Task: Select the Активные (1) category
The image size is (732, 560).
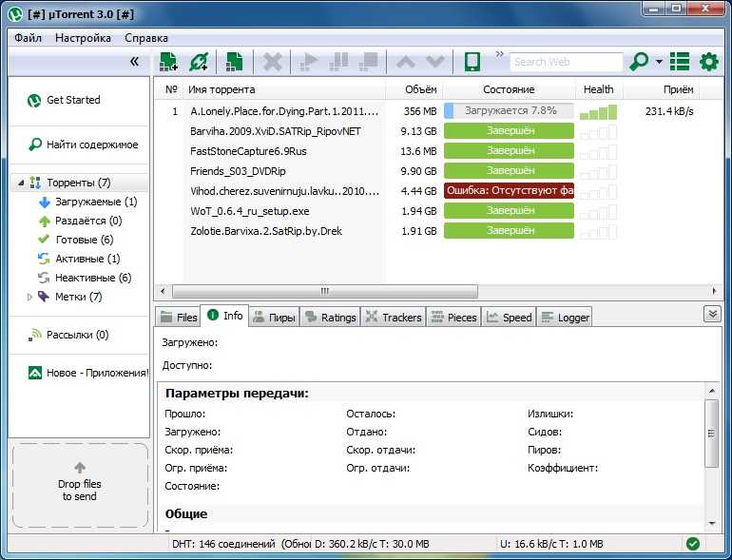Action: (78, 259)
